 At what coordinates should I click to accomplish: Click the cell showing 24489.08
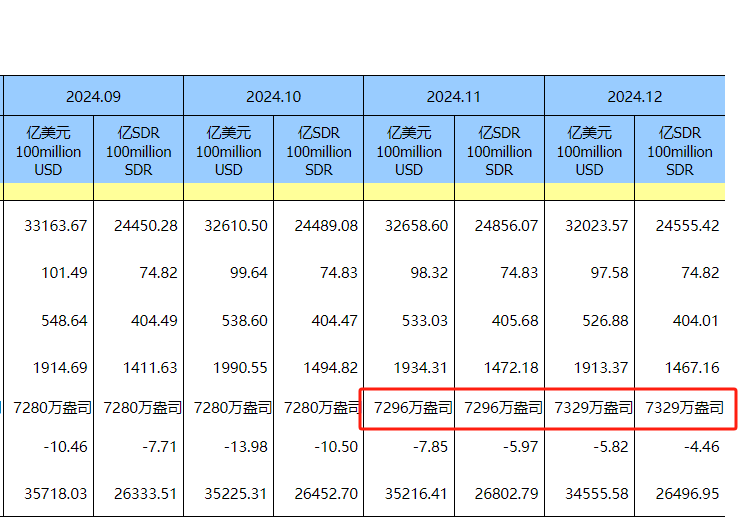click(x=320, y=226)
